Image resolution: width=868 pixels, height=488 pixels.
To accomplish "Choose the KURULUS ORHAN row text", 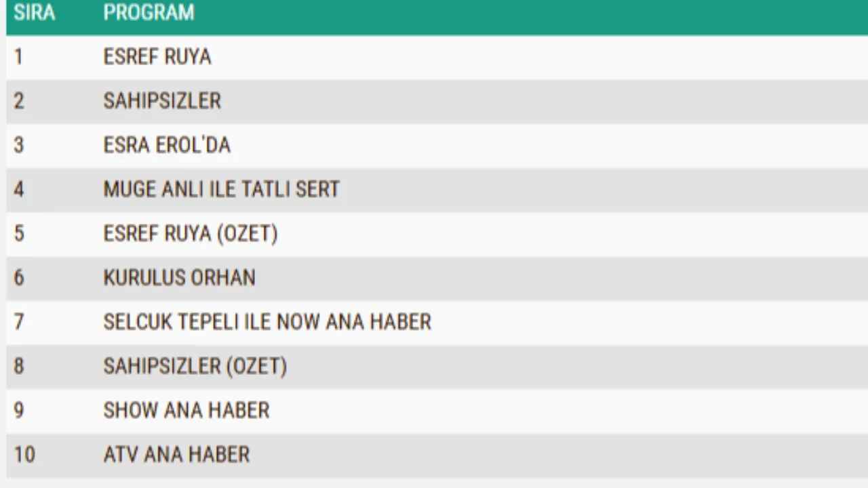I will click(x=179, y=278).
